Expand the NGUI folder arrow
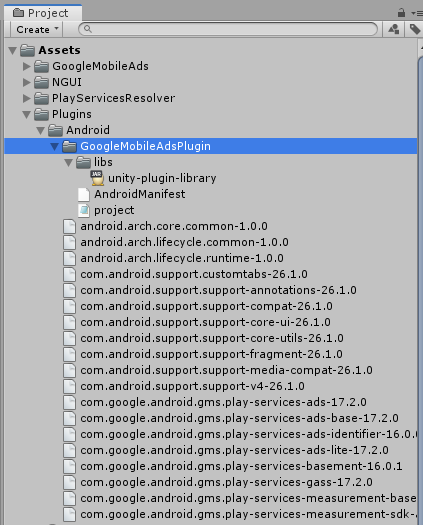Image resolution: width=423 pixels, height=525 pixels. click(27, 82)
